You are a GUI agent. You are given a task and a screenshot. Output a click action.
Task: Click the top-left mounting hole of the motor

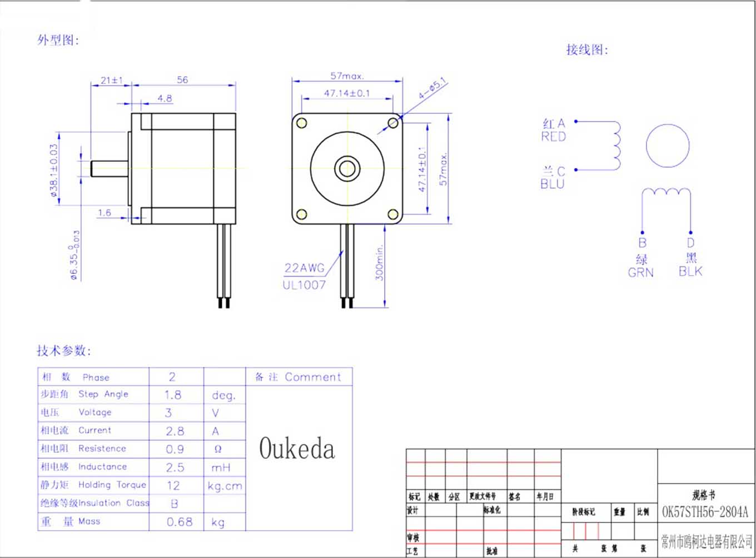coord(301,123)
